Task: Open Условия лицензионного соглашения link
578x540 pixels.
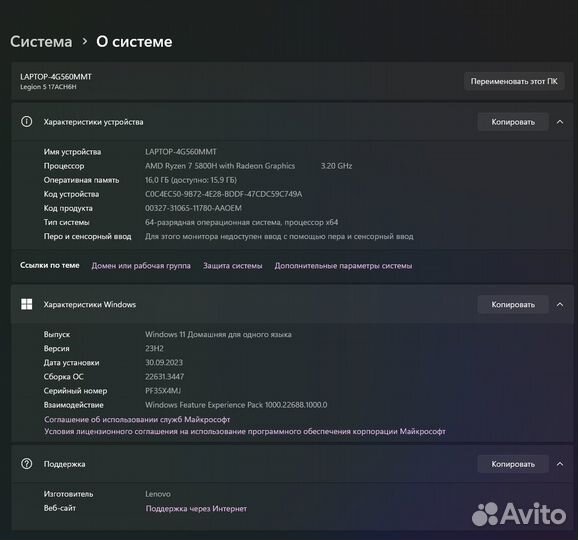Action: (245, 431)
